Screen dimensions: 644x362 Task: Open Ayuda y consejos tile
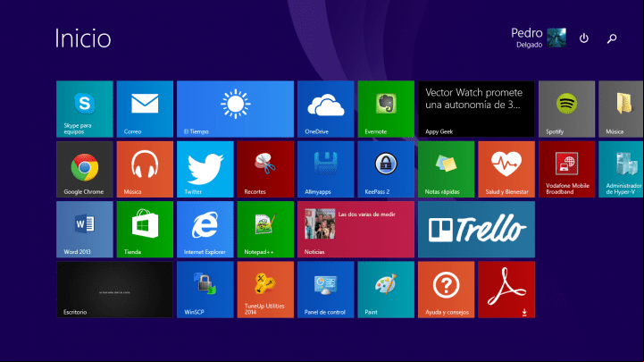[x=447, y=290]
